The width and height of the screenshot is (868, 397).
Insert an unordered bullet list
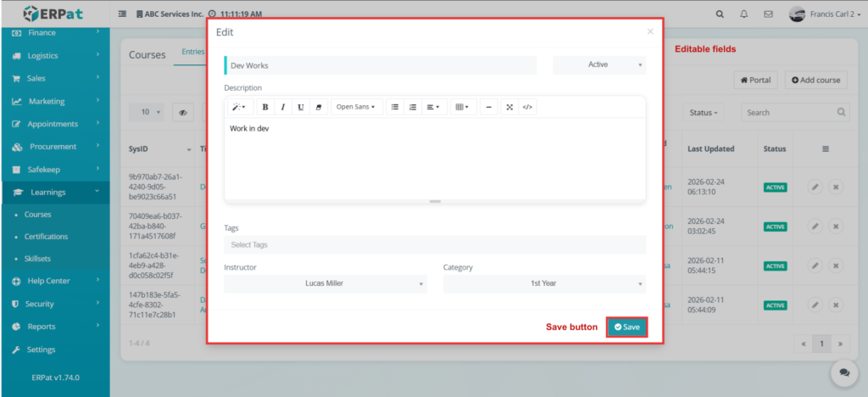tap(395, 107)
